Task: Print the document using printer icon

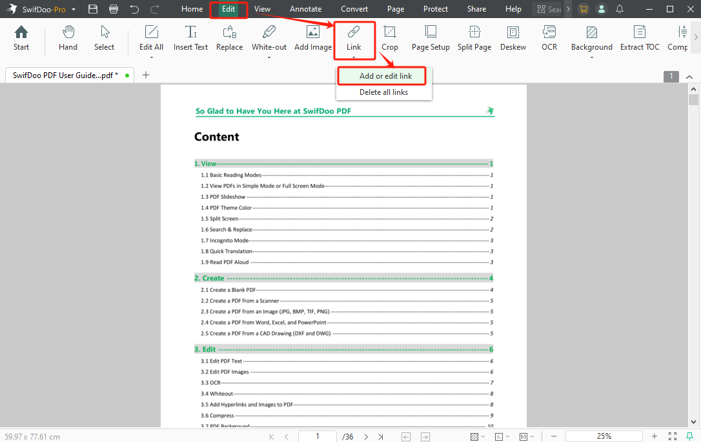Action: tap(114, 9)
